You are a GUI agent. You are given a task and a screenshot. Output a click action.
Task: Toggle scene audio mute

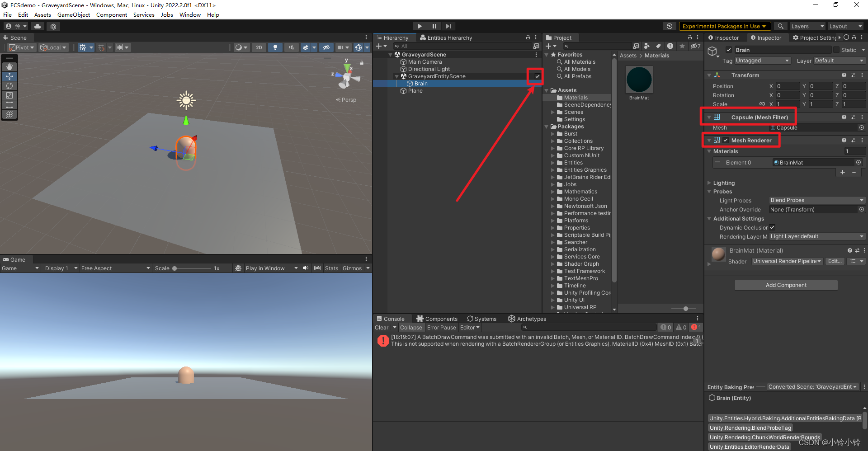(x=292, y=47)
